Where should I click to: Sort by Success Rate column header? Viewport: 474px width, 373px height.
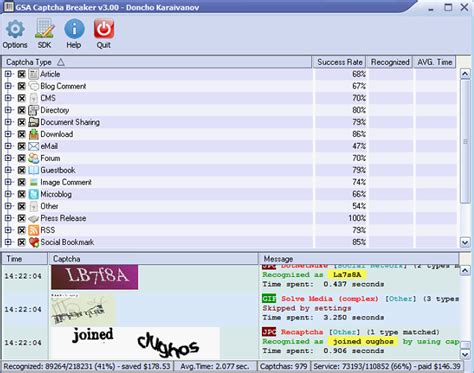click(x=339, y=62)
